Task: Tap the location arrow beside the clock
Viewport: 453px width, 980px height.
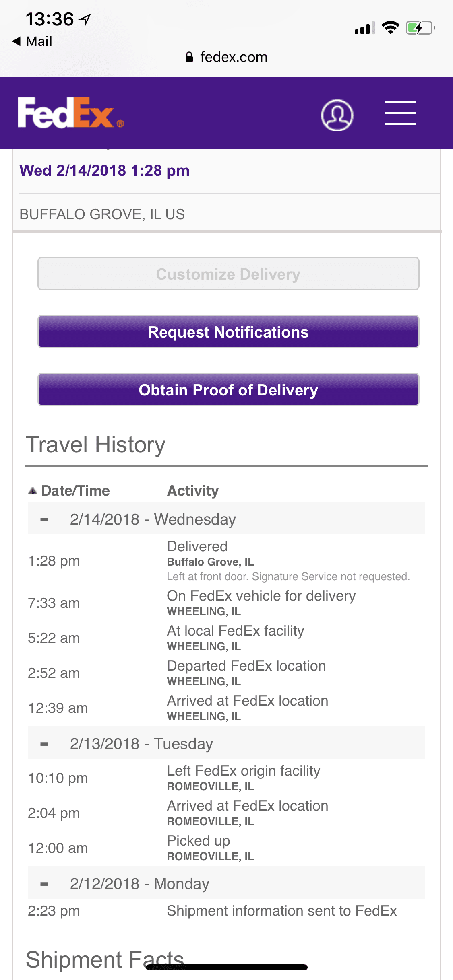Action: point(85,19)
